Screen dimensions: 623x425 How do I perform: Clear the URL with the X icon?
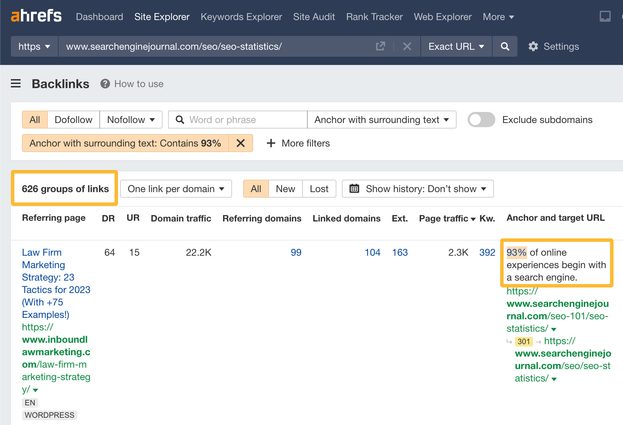tap(407, 46)
